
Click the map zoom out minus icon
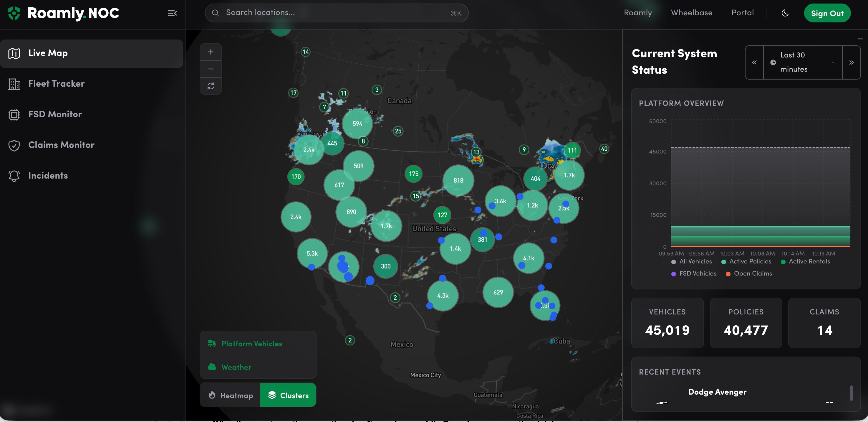[211, 69]
